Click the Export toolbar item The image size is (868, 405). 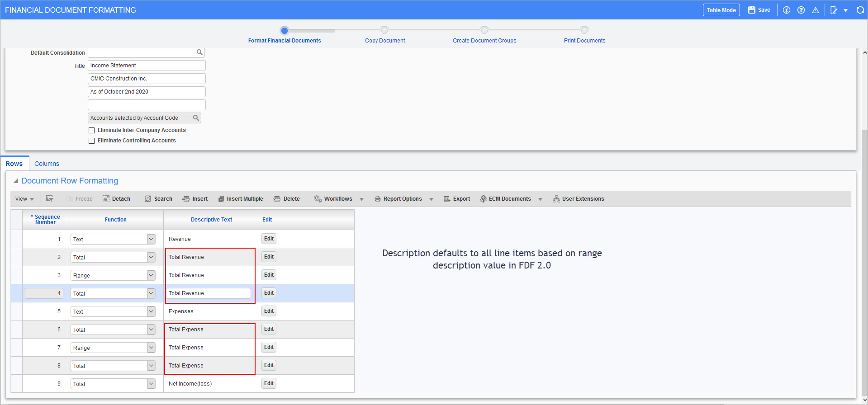(x=457, y=199)
